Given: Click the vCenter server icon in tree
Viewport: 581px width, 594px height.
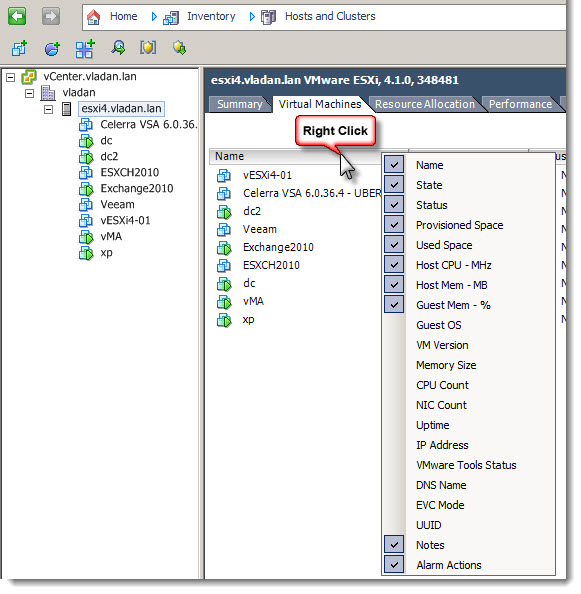Looking at the screenshot, I should [x=29, y=77].
